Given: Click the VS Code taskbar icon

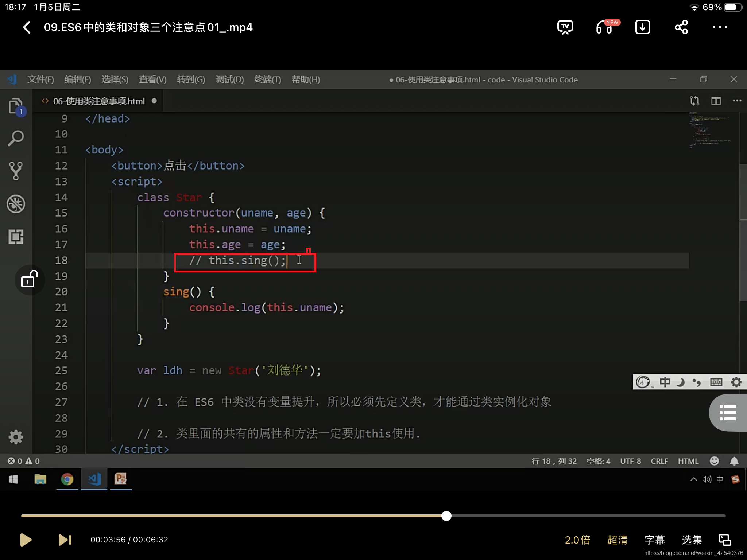Looking at the screenshot, I should [x=94, y=479].
